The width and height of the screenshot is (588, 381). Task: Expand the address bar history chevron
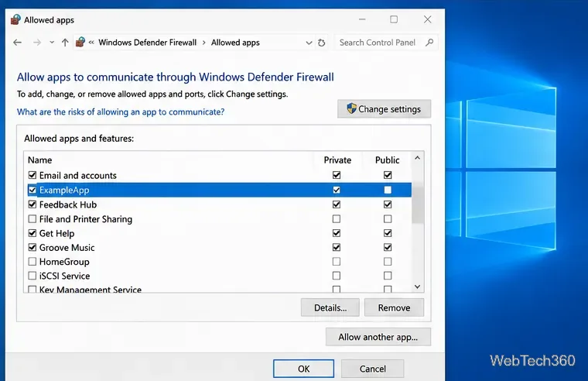coord(309,43)
